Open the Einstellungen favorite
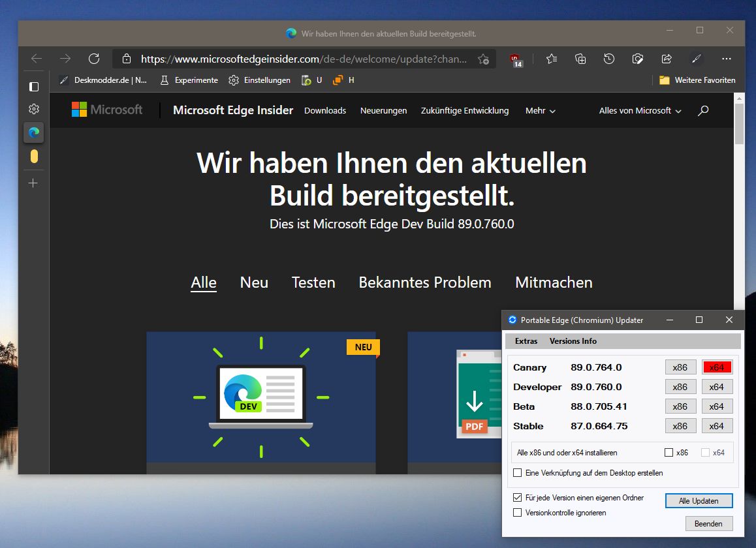 pyautogui.click(x=259, y=80)
